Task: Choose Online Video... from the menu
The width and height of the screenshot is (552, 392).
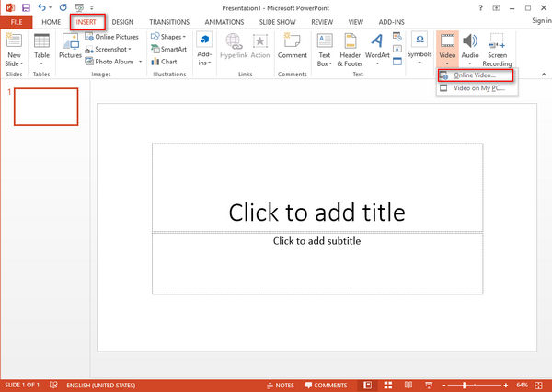Action: click(x=476, y=75)
